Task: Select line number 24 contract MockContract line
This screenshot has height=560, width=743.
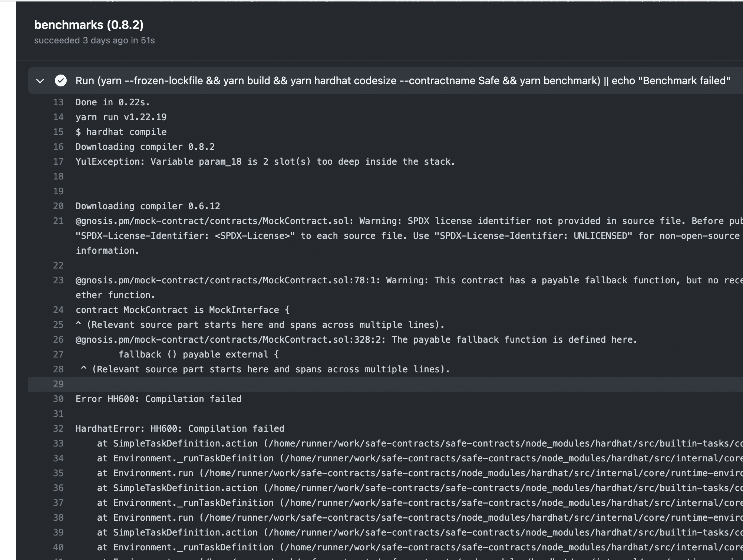Action: (58, 310)
